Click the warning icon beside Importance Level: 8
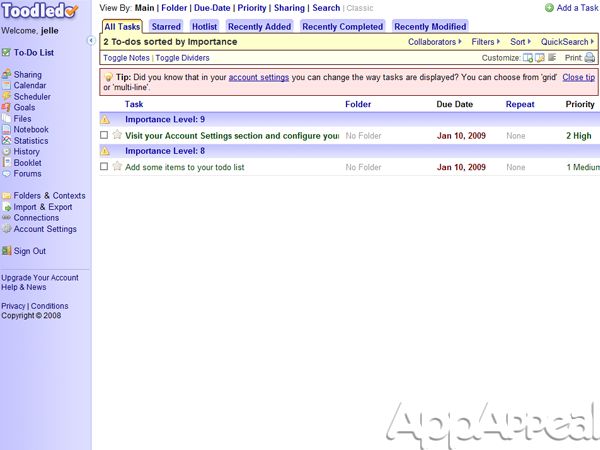 [105, 151]
